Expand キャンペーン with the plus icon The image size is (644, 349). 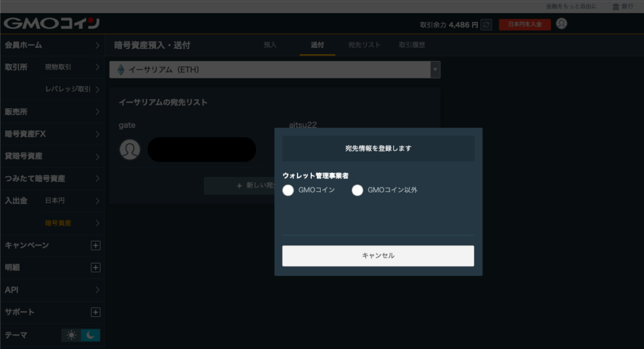(96, 245)
